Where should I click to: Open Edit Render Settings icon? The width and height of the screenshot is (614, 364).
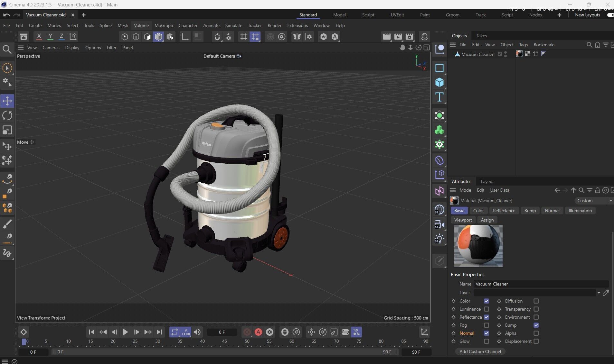[x=409, y=36]
